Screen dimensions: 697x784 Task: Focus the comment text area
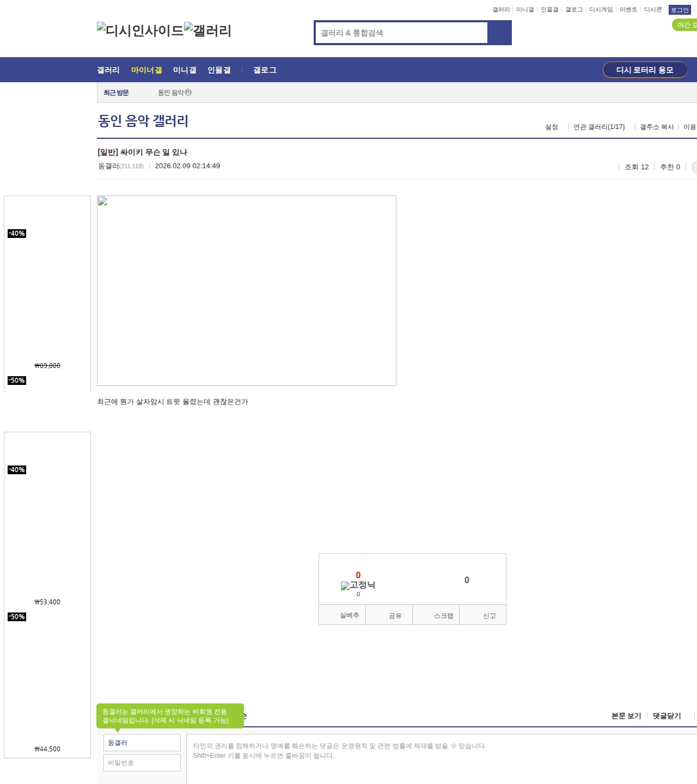(x=442, y=759)
